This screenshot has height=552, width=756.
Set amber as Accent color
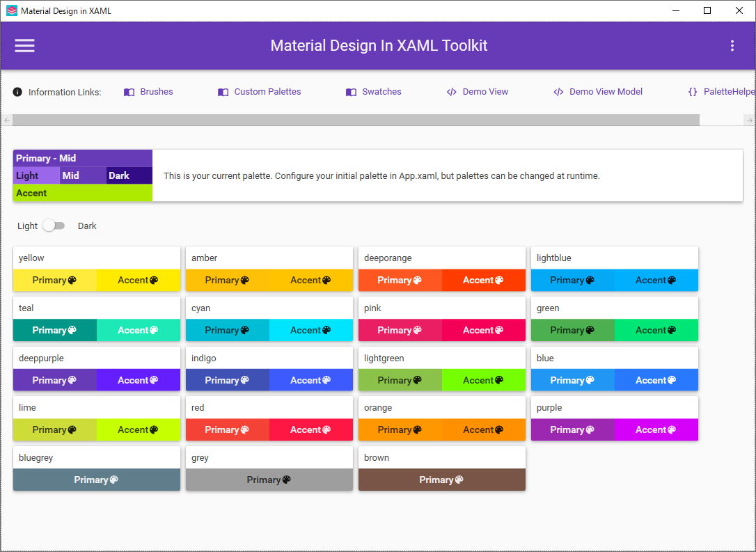tap(311, 280)
